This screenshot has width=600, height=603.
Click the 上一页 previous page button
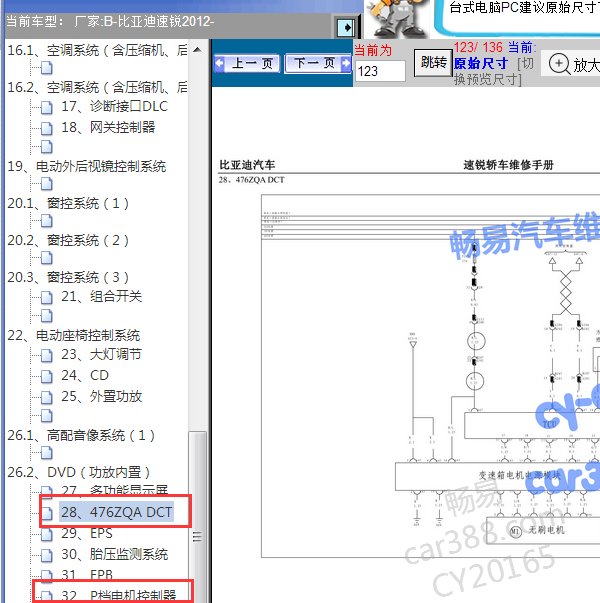(x=247, y=63)
